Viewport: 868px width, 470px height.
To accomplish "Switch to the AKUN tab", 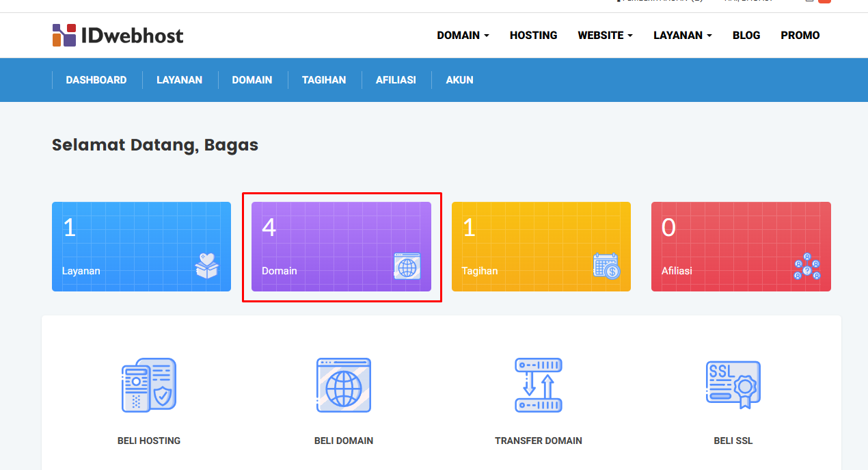I will (x=460, y=80).
